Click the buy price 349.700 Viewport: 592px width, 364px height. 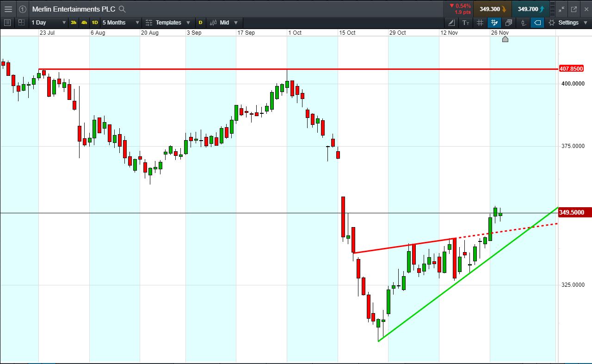[531, 9]
